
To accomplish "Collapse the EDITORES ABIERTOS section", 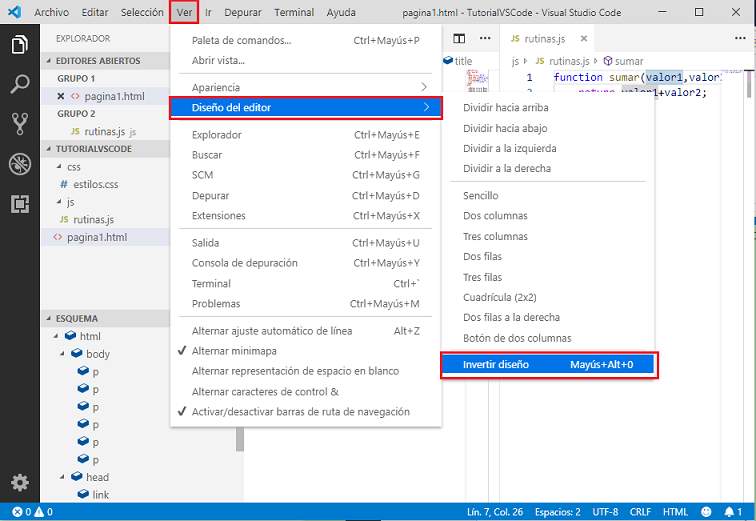I will tap(105, 61).
